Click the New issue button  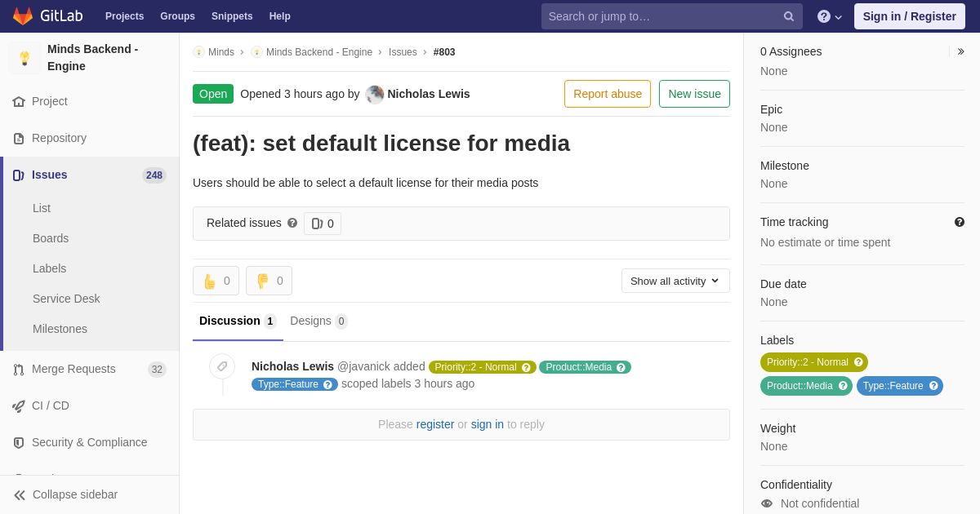tap(694, 94)
